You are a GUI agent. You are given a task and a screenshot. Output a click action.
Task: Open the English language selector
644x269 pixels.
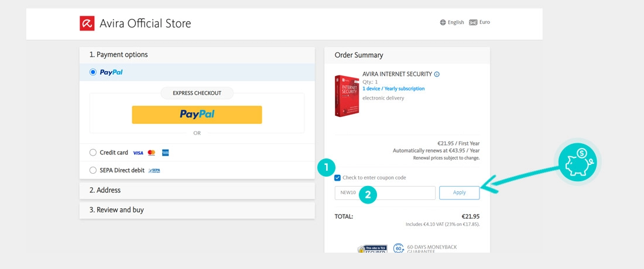tap(452, 23)
